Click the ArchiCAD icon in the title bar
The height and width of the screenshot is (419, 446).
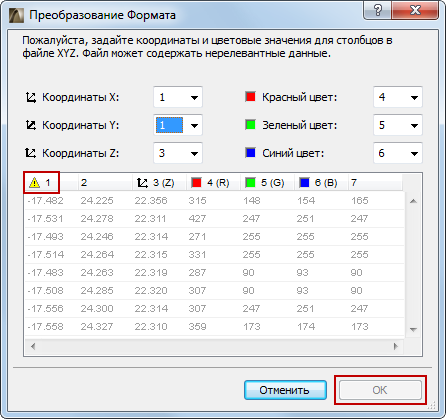pyautogui.click(x=16, y=15)
